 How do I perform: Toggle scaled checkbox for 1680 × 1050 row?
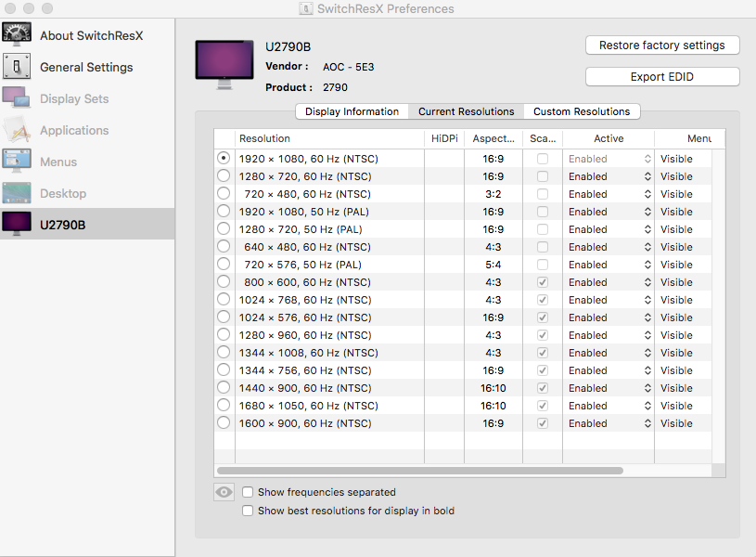(543, 406)
